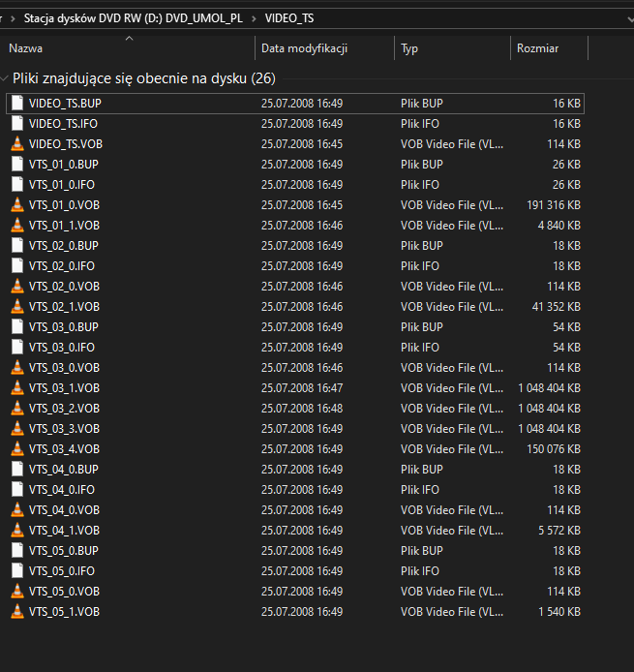Click Plik IFO type in VTS_05_0.IFO row

pyautogui.click(x=420, y=571)
